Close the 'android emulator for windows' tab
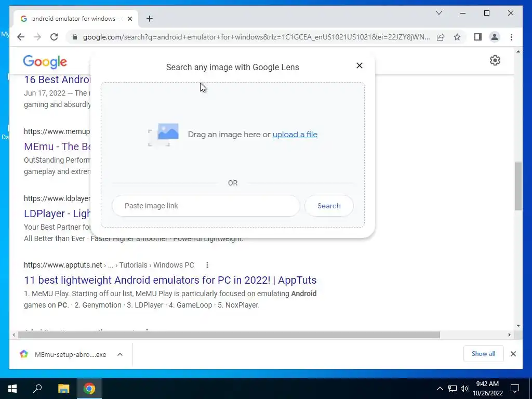The width and height of the screenshot is (532, 399). (x=129, y=19)
